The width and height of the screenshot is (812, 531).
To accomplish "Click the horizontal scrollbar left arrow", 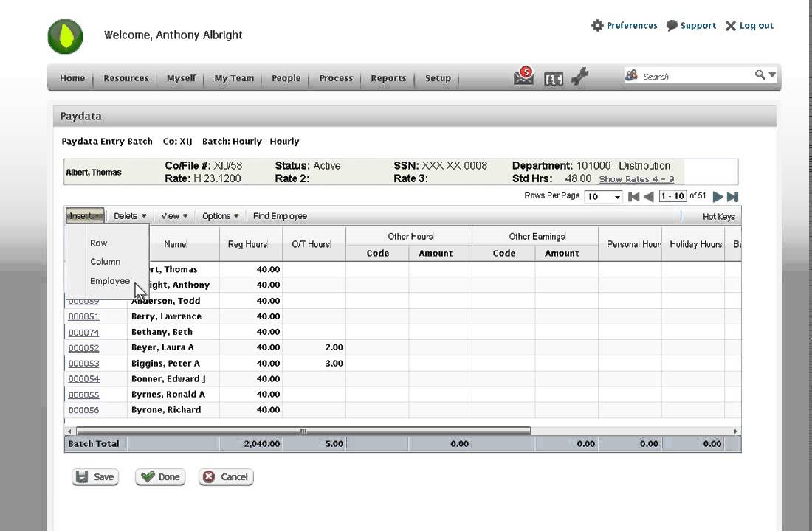I will (x=69, y=431).
